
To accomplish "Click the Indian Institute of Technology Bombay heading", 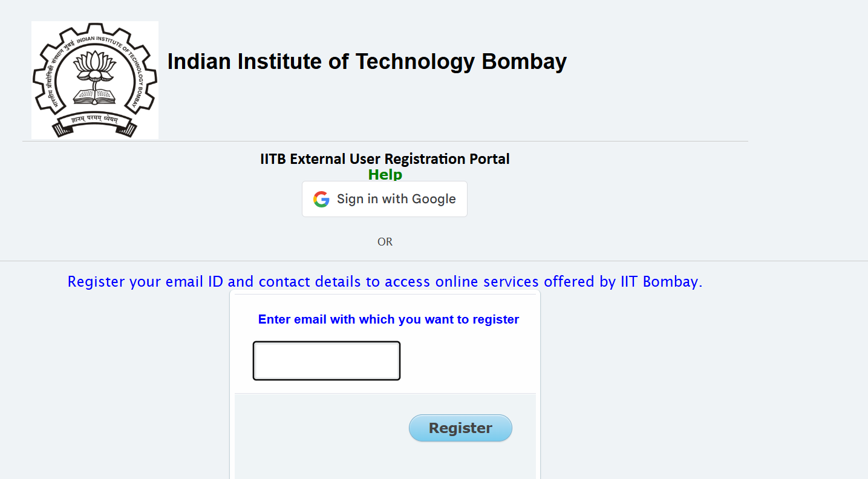I will click(367, 62).
